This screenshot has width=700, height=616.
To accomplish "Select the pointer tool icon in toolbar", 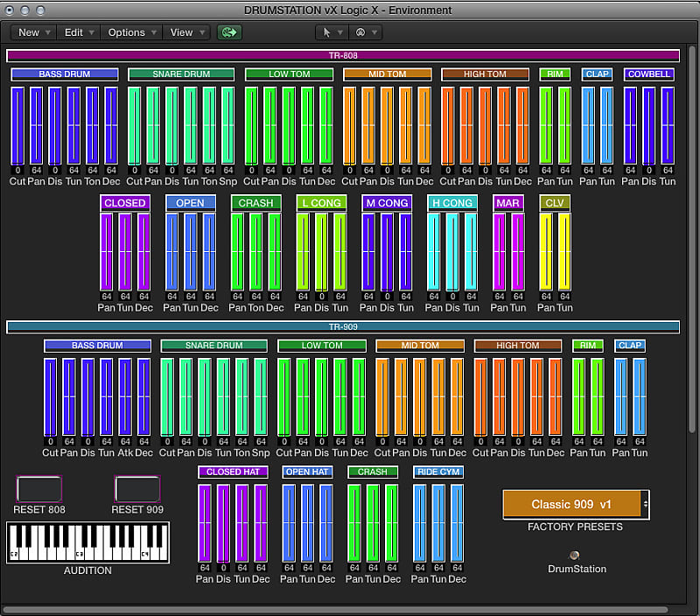I will (x=325, y=31).
